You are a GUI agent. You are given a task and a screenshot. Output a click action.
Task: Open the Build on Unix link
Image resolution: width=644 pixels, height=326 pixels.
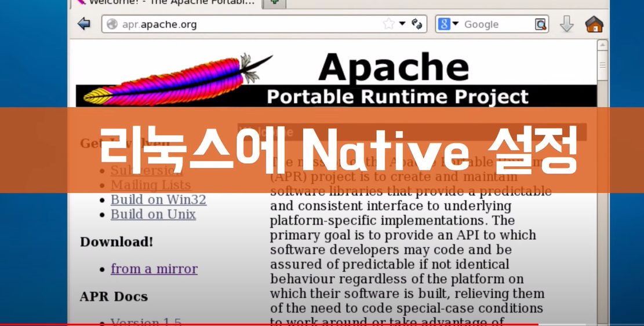[x=153, y=214]
